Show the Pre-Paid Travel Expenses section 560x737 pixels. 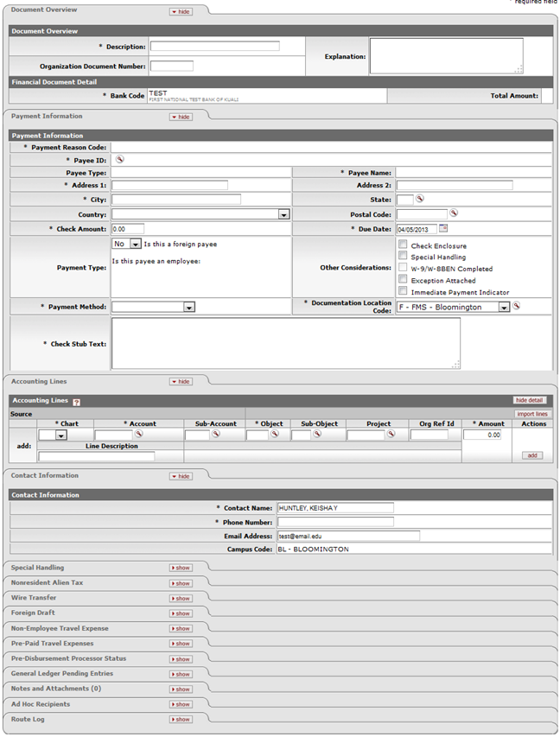tap(181, 644)
